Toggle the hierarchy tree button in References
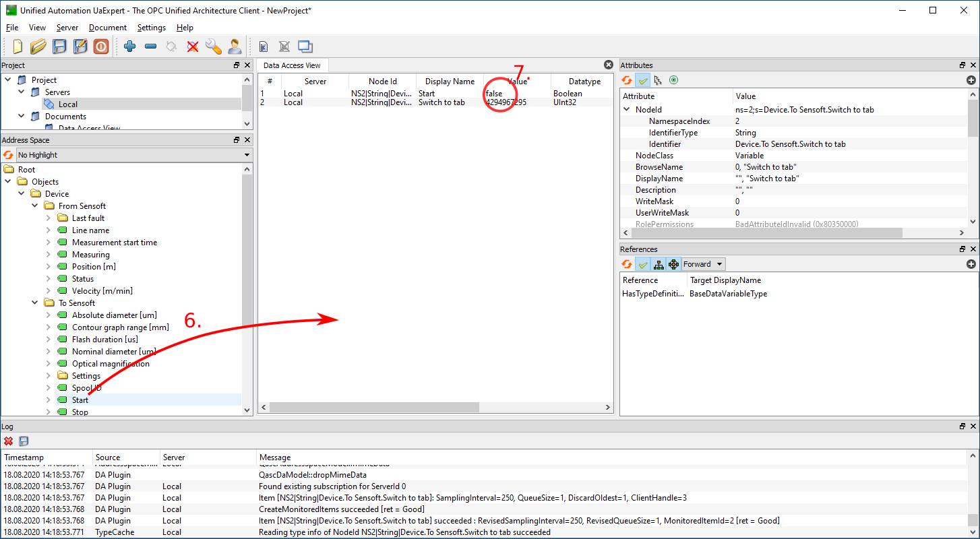The image size is (980, 539). click(659, 264)
